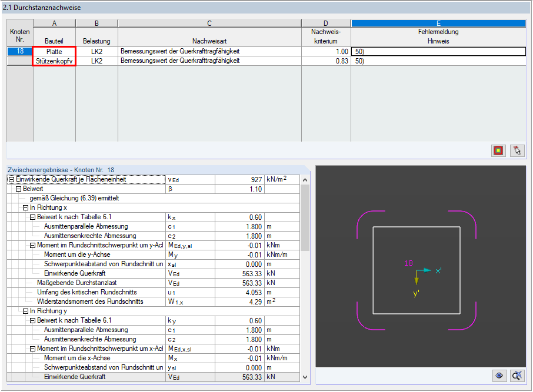Collapse the In Richtung y section
The image size is (533, 392).
25,311
